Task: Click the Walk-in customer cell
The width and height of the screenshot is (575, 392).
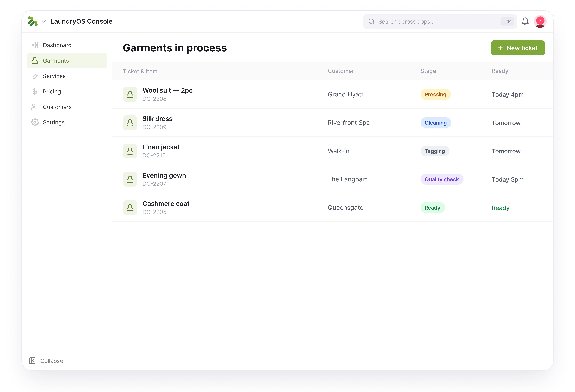Action: (x=338, y=151)
